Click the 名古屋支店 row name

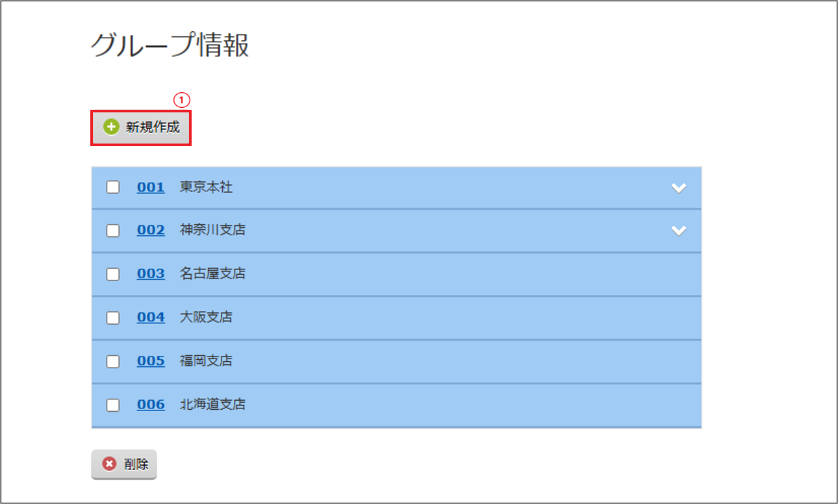click(x=212, y=273)
